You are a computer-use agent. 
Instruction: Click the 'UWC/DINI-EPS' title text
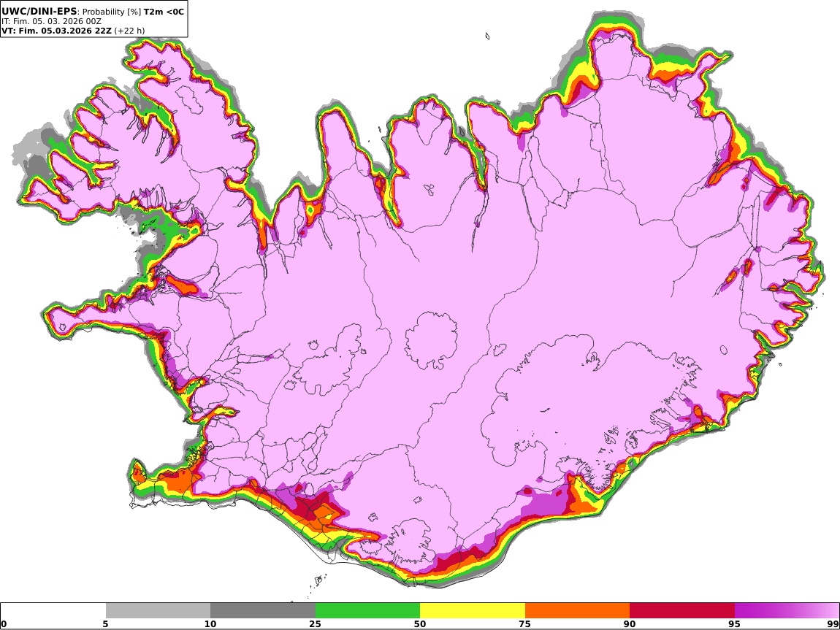pos(39,11)
